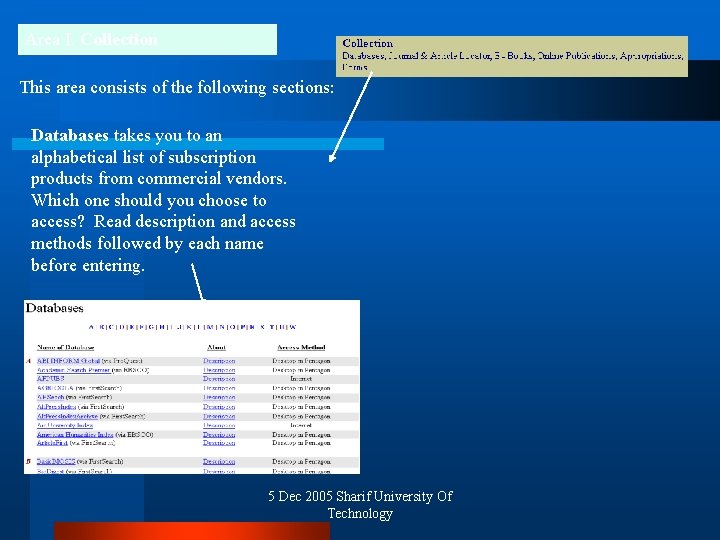Open the ArticleFirst database link

pos(52,443)
